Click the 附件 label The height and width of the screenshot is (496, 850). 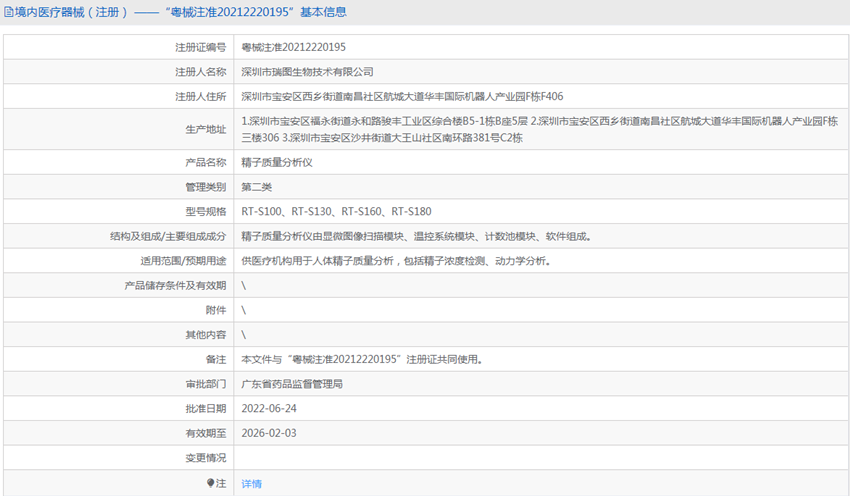coord(216,310)
